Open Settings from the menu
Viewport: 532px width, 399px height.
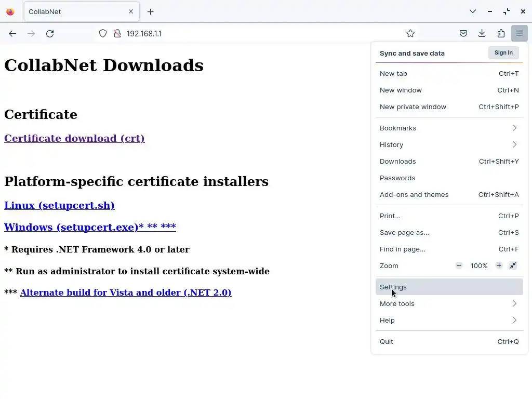click(x=449, y=287)
